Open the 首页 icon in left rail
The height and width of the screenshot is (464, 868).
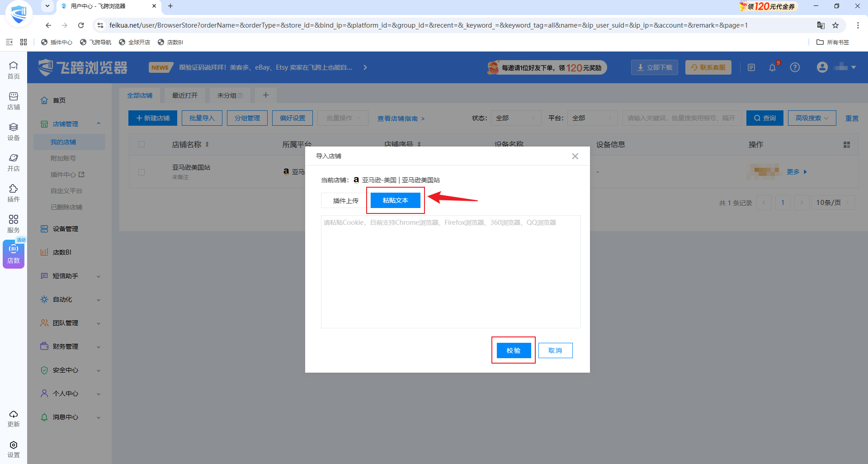tap(14, 70)
